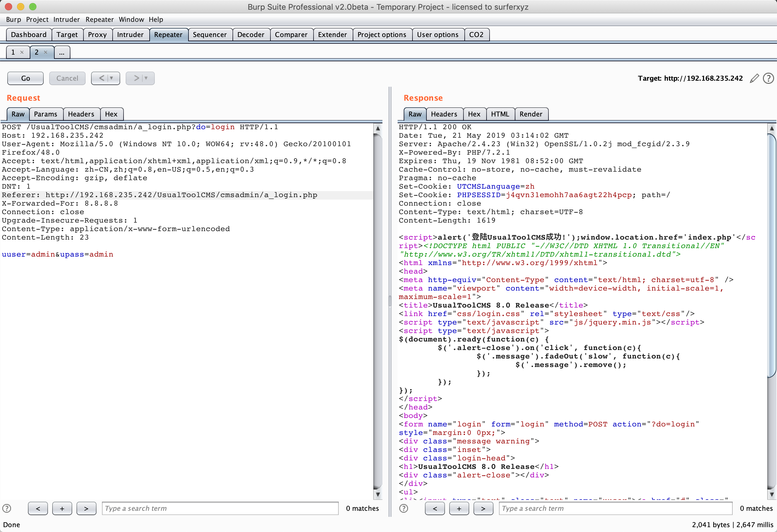Image resolution: width=777 pixels, height=532 pixels.
Task: Open request search options plus button
Action: pos(62,508)
